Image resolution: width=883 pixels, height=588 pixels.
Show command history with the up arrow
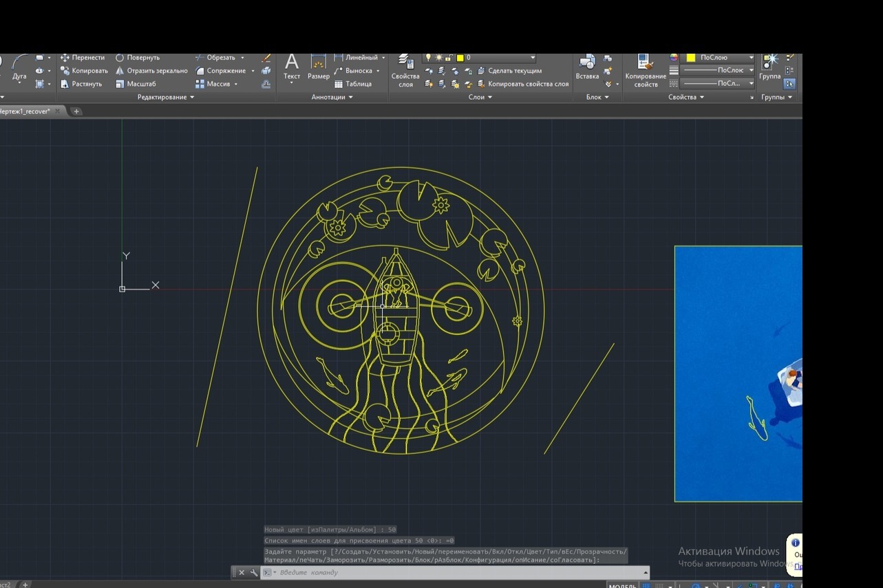point(646,572)
